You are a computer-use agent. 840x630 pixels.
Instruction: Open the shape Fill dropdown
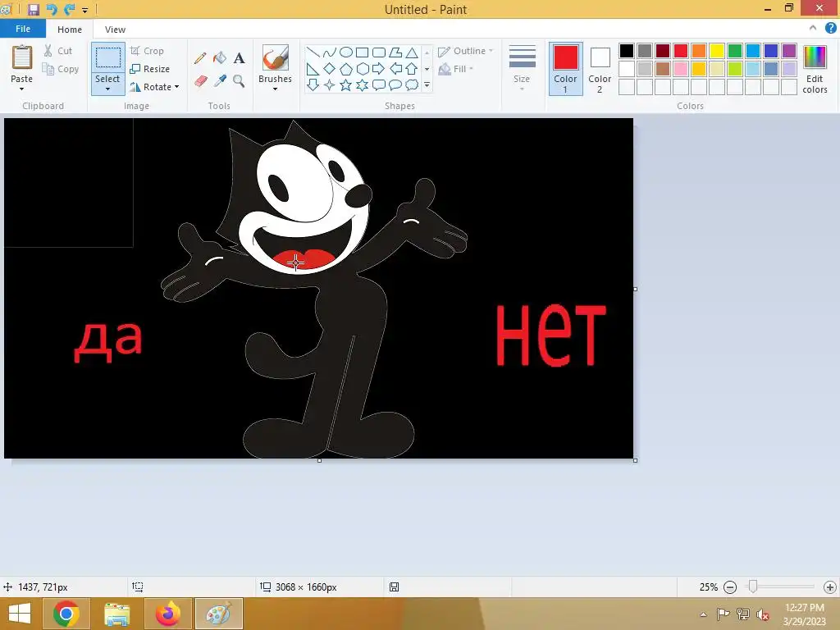click(456, 69)
